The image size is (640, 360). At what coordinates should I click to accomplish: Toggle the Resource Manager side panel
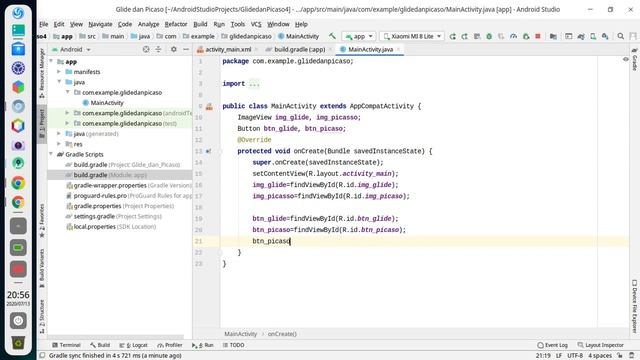tap(42, 73)
